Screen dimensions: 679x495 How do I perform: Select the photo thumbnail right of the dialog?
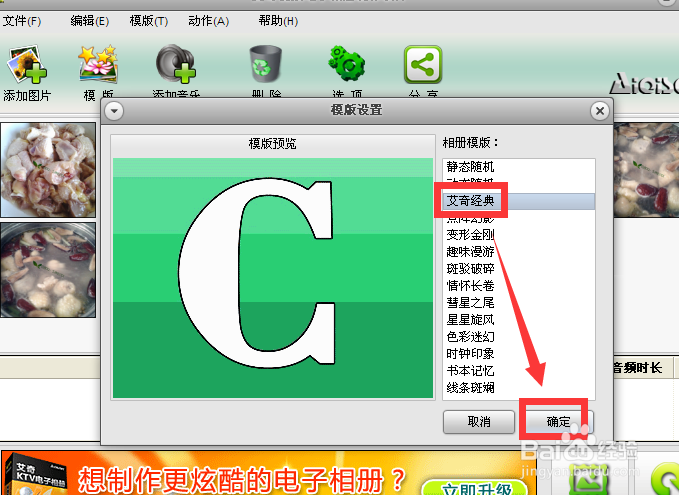(x=646, y=169)
